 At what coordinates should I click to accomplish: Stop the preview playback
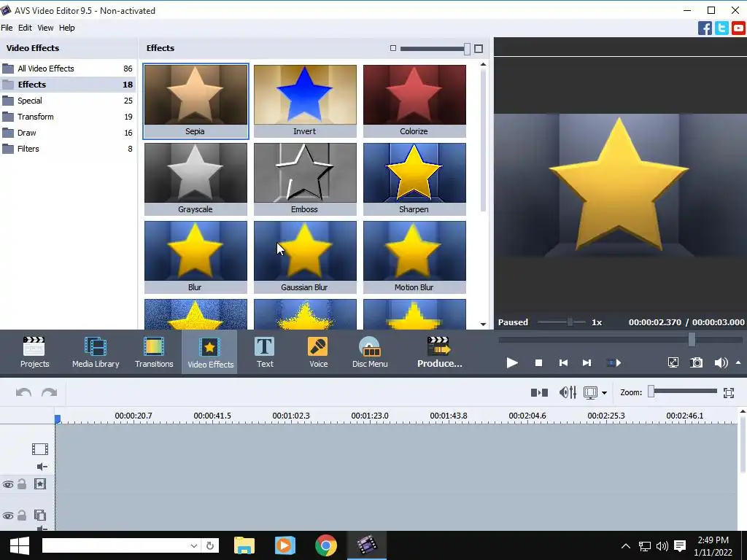click(538, 363)
